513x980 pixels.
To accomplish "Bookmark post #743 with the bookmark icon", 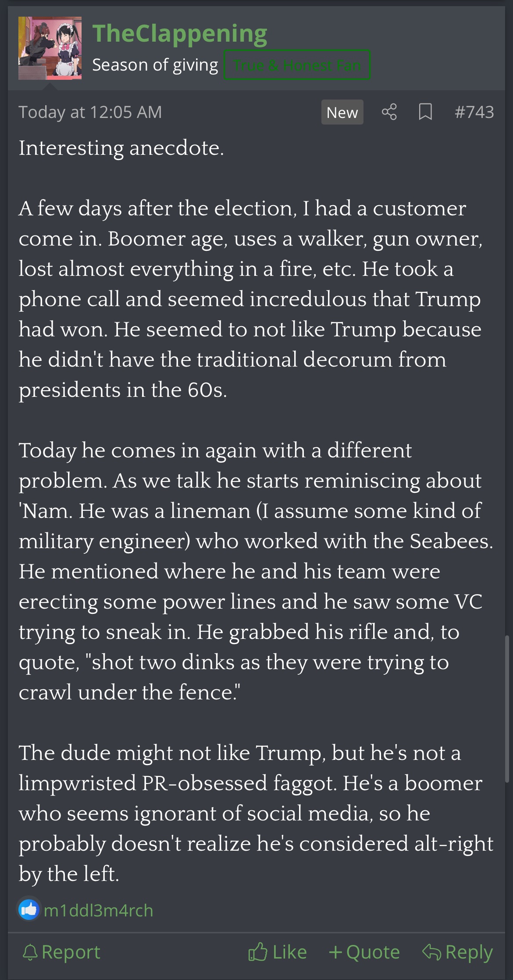I will [425, 112].
